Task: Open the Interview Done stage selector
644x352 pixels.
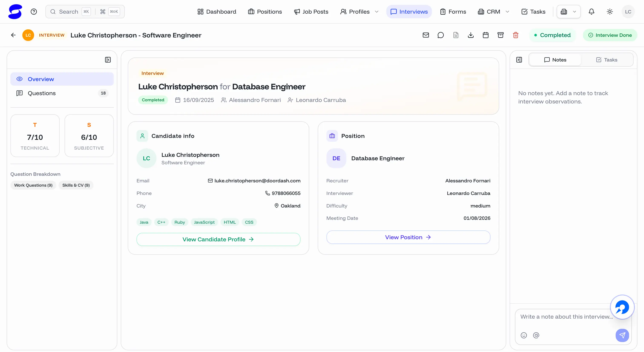Action: [610, 35]
